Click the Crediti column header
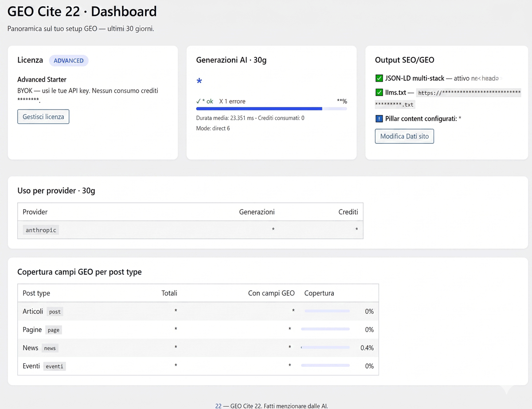Screen dimensions: 532x409 tap(348, 212)
